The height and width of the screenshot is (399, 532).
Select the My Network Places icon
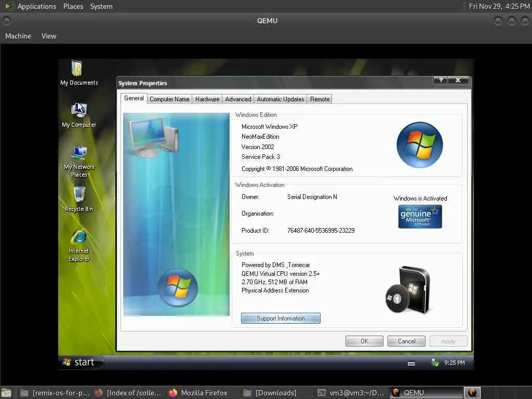(79, 162)
